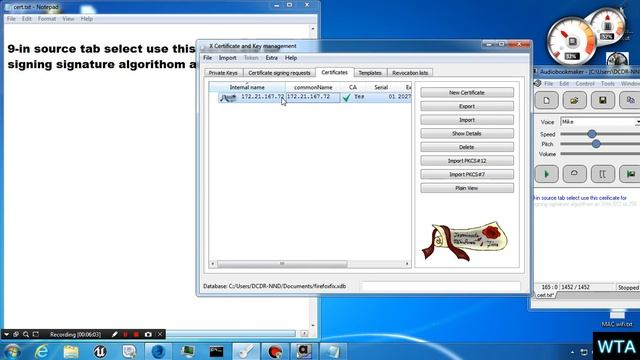Open the command prompt icon on taskbar
Viewport: 640px width, 360px height.
pyautogui.click(x=216, y=351)
